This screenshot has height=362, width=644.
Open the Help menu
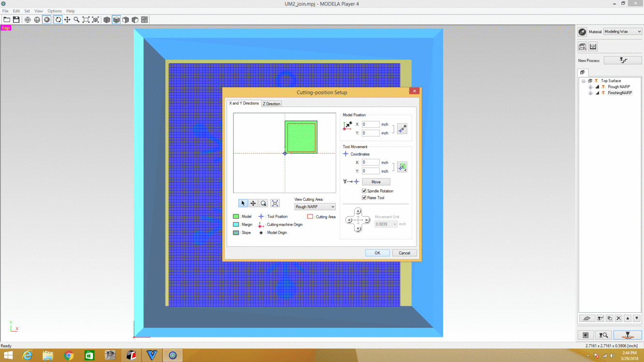(71, 11)
